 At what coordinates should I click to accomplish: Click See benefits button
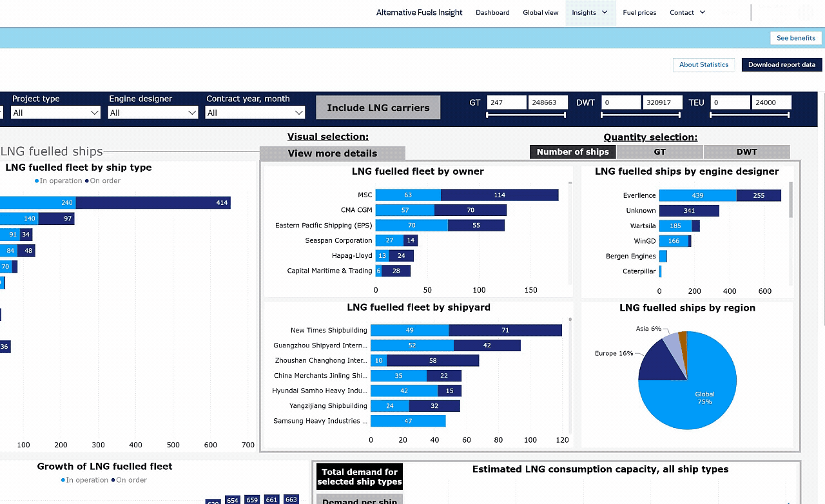(x=796, y=38)
